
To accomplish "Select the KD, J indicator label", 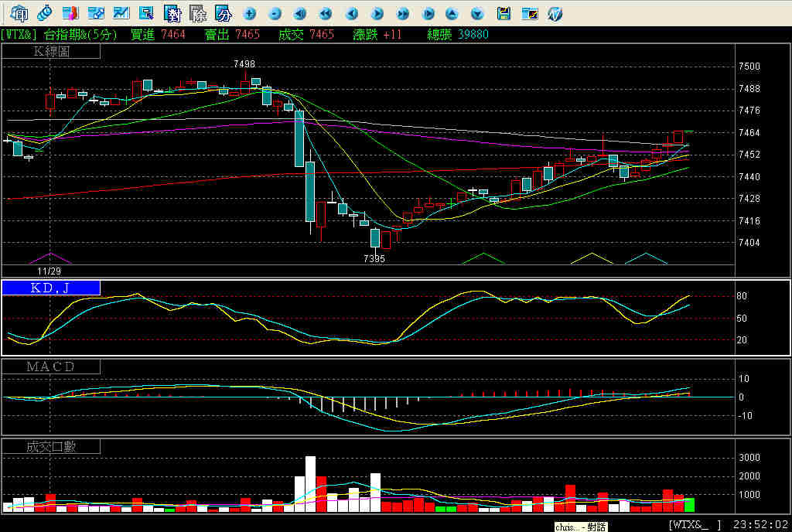I will pos(51,288).
